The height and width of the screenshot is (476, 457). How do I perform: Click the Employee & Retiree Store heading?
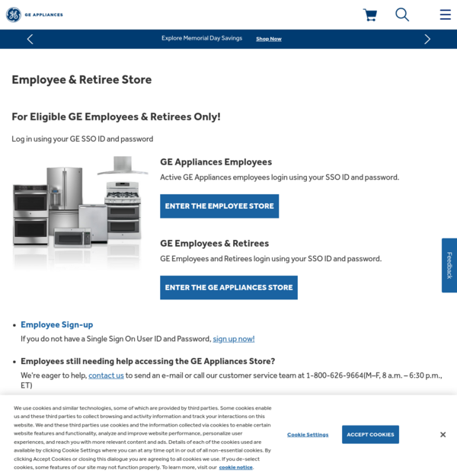coord(81,79)
